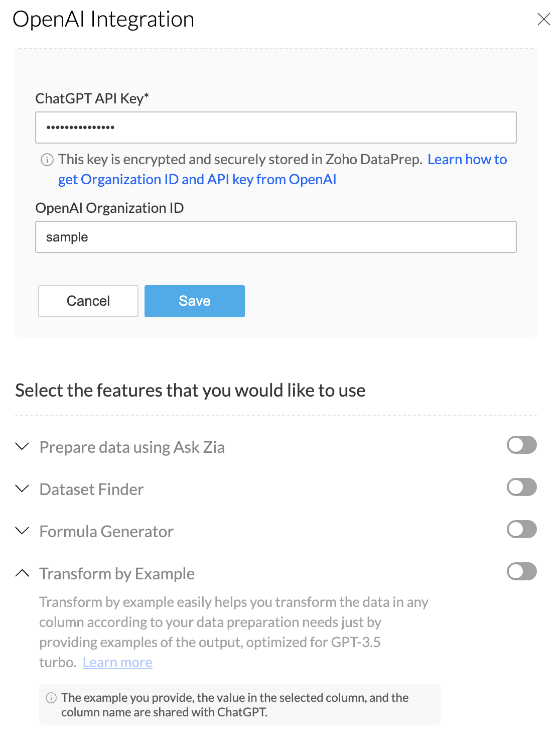Switch on Formula Generator feature toggle
The width and height of the screenshot is (560, 747).
pos(521,529)
